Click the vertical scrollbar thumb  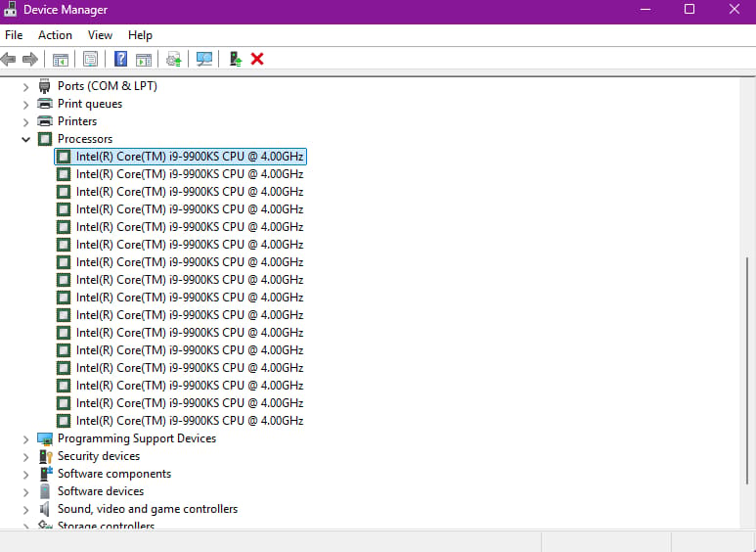coord(748,371)
